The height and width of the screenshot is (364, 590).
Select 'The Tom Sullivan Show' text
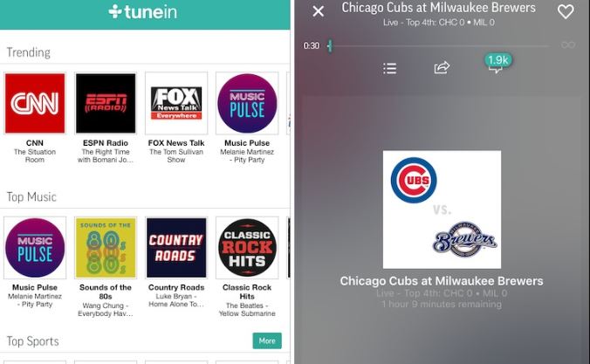[176, 155]
